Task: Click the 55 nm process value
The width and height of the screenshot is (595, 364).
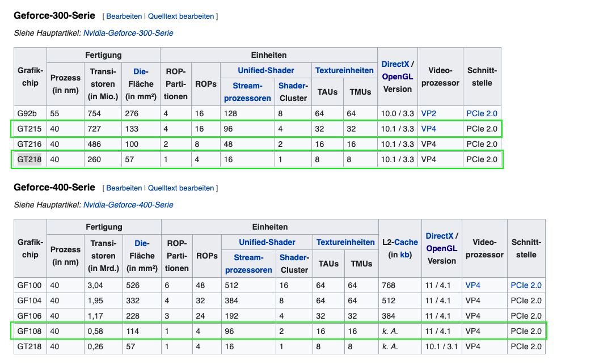Action: pyautogui.click(x=54, y=113)
